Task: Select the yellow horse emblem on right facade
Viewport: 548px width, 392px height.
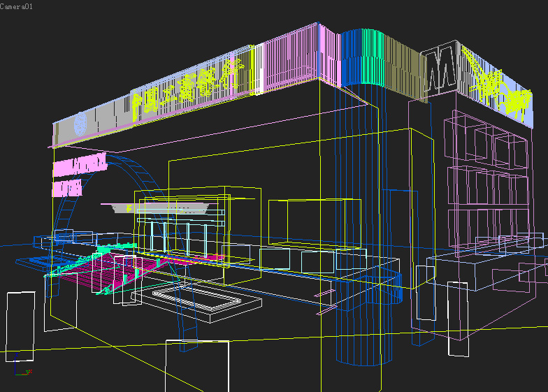Action: pyautogui.click(x=498, y=84)
